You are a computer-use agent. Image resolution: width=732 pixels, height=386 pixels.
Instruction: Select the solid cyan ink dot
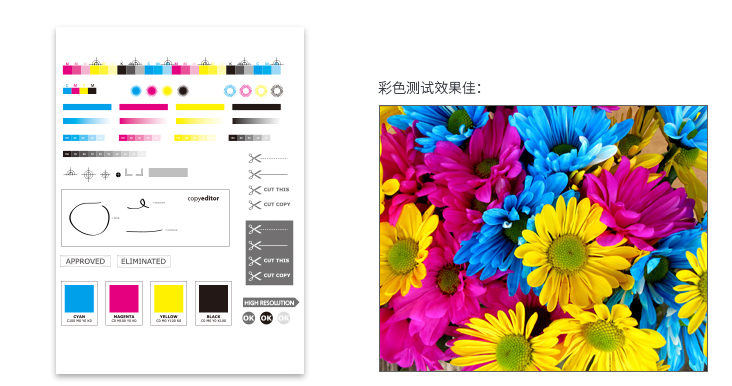point(136,91)
